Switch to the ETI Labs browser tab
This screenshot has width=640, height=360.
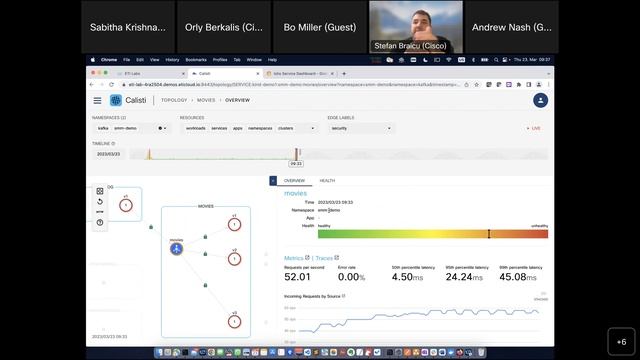point(149,73)
